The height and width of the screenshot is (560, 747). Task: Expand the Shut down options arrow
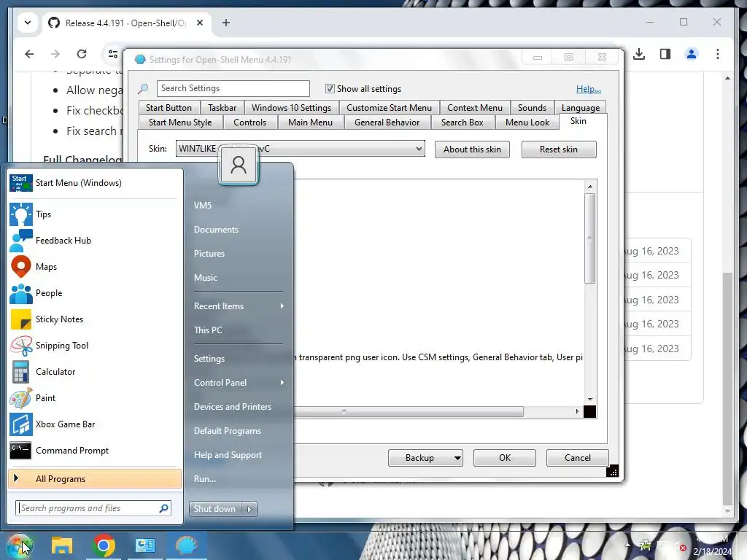click(249, 509)
